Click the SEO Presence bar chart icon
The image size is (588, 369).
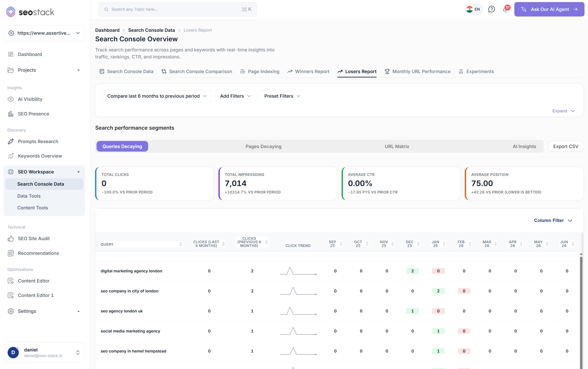11,114
